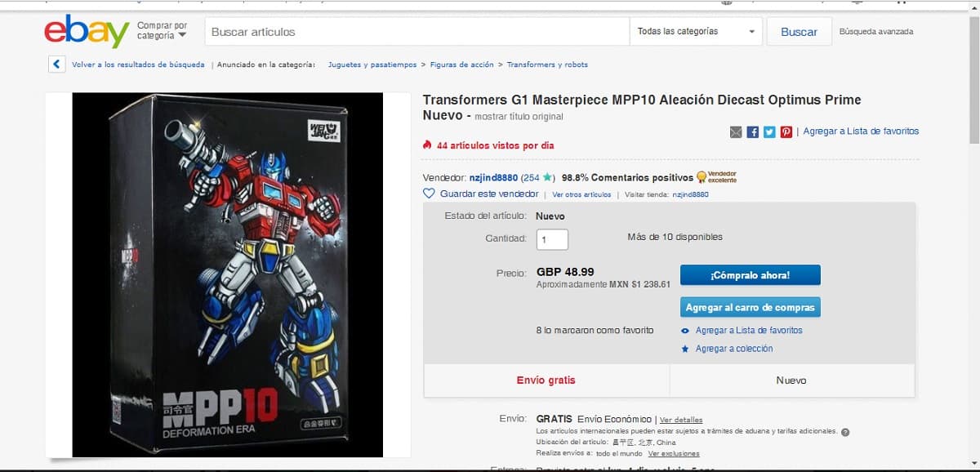Click star icon Agregar a colección
The image size is (980, 472).
(x=685, y=349)
